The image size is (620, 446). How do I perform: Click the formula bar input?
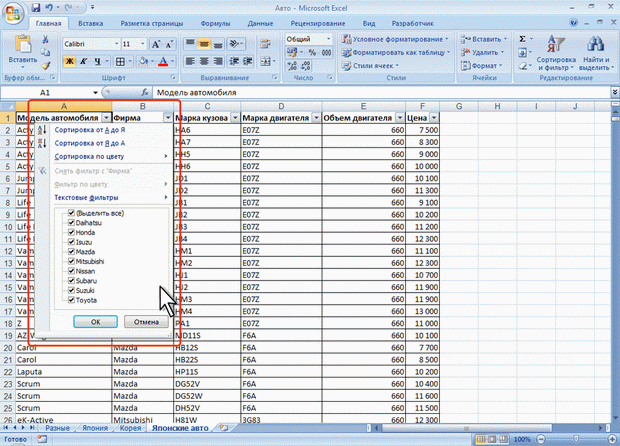pos(382,93)
